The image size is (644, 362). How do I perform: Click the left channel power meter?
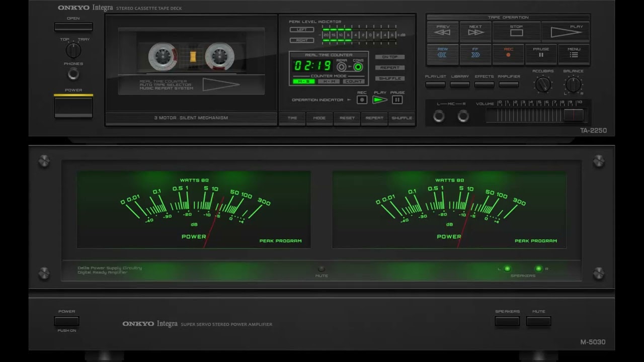194,210
